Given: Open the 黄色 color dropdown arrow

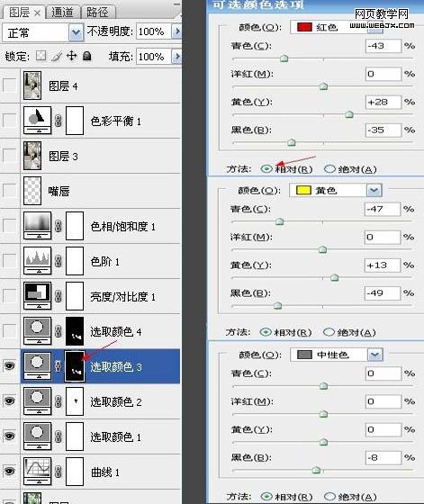Looking at the screenshot, I should point(374,191).
